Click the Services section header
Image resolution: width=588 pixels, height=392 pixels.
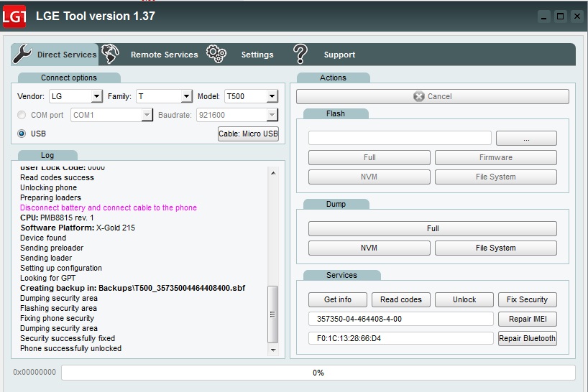point(341,275)
